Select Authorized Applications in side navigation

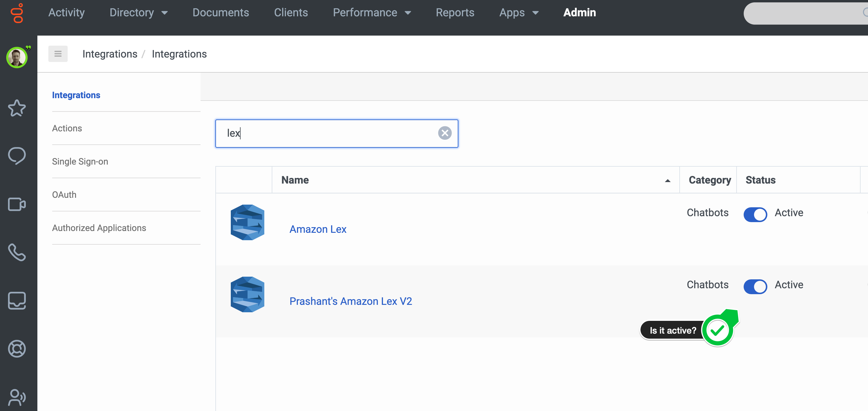(99, 228)
